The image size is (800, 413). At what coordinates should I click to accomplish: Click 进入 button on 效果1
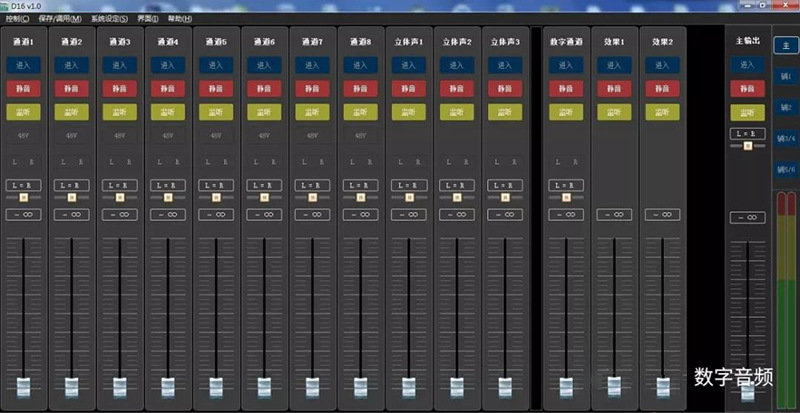(x=614, y=65)
